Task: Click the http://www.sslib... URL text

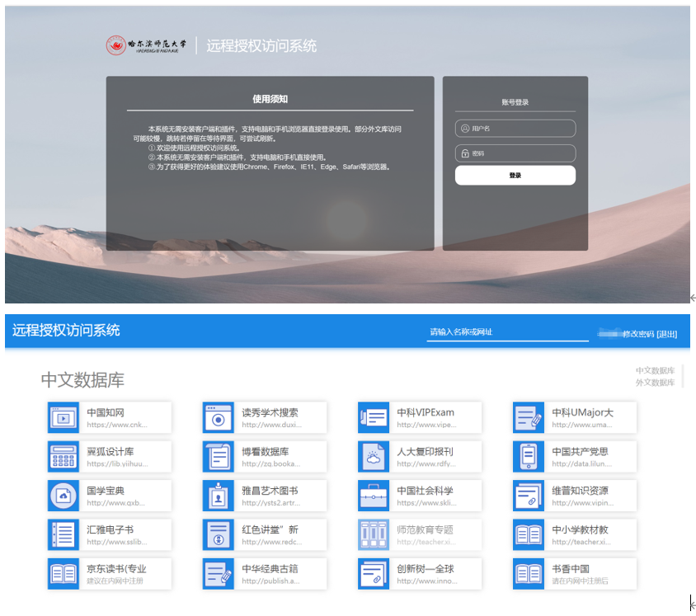Action: click(117, 542)
